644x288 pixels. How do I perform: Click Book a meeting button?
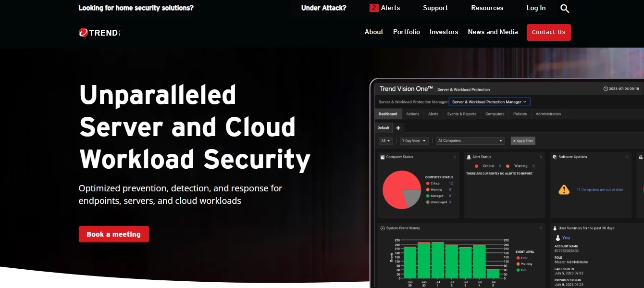pyautogui.click(x=113, y=234)
